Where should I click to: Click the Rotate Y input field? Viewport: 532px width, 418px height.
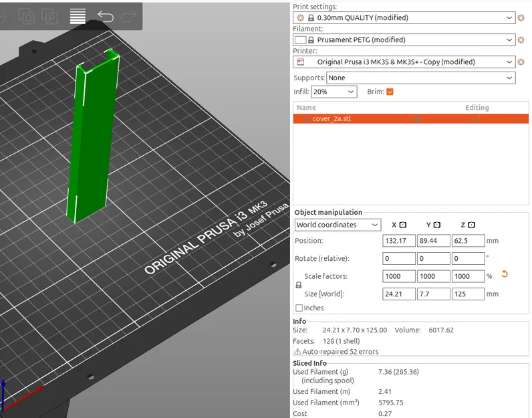(x=433, y=258)
